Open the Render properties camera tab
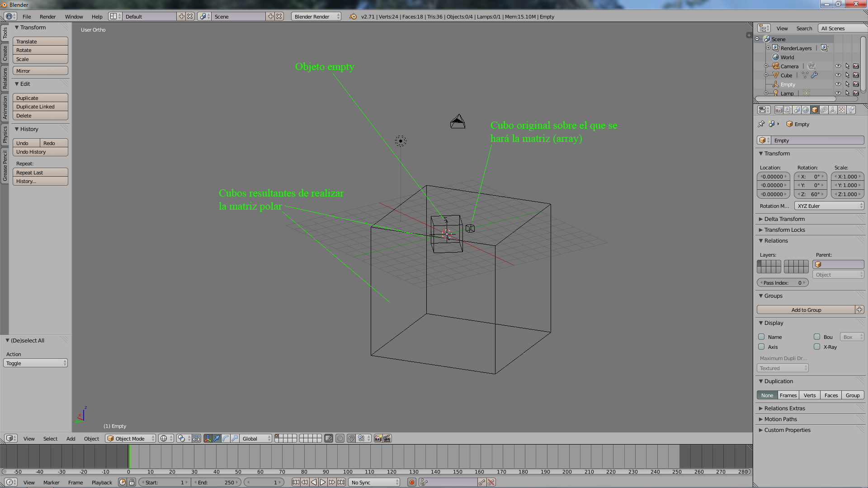Screen dimensions: 868x488 (x=778, y=110)
